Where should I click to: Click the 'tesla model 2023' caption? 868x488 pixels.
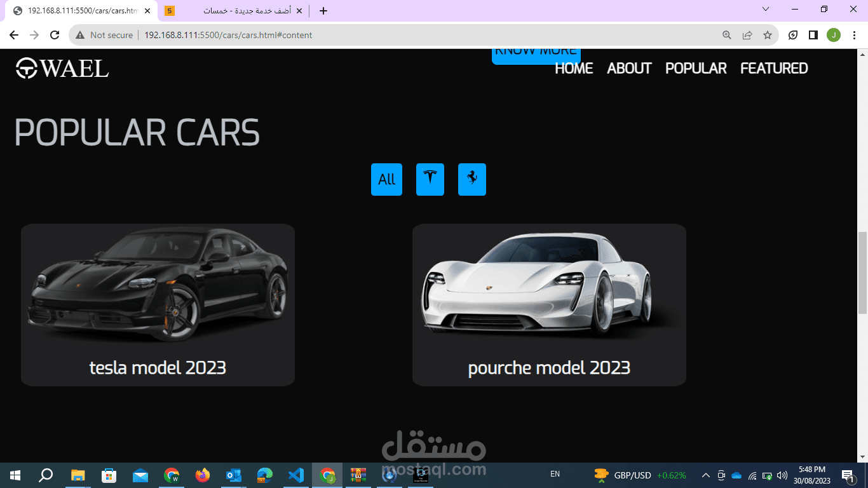point(158,367)
